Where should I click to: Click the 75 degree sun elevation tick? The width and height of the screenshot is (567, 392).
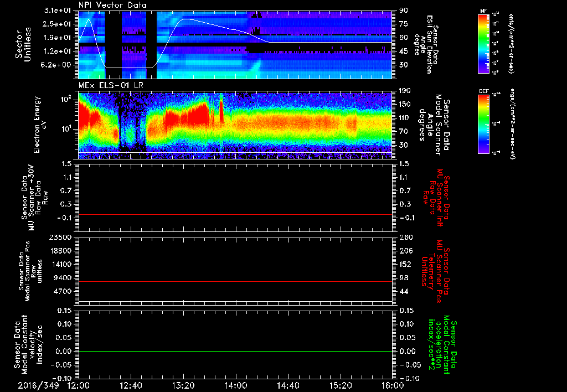404,24
